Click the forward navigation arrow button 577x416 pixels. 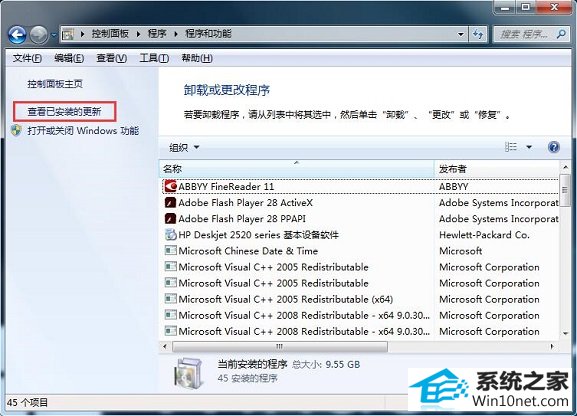pyautogui.click(x=39, y=35)
